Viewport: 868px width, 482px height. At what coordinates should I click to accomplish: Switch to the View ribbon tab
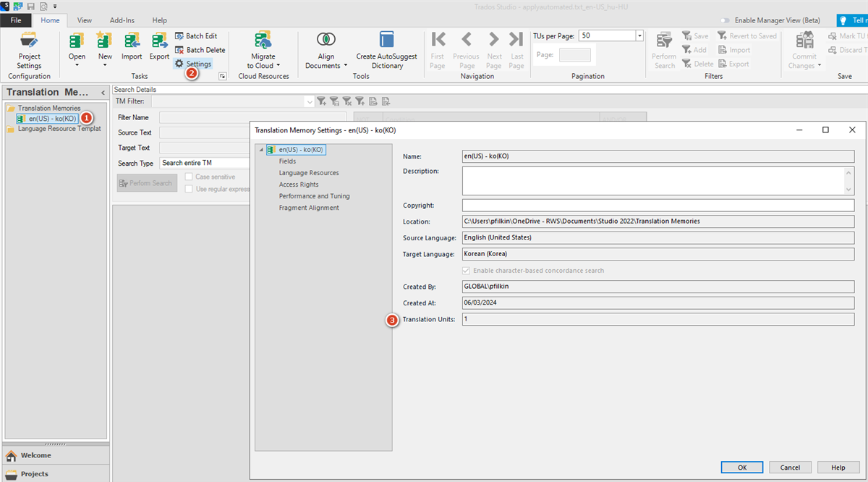85,20
